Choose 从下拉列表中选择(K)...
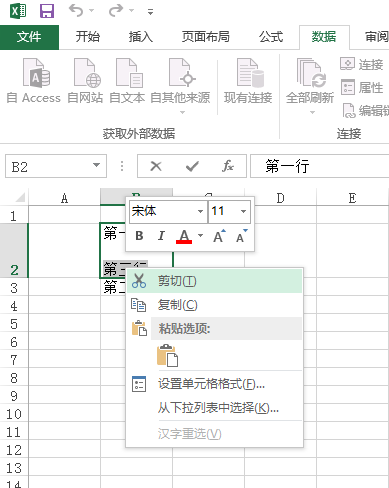This screenshot has height=488, width=389. pyautogui.click(x=215, y=408)
